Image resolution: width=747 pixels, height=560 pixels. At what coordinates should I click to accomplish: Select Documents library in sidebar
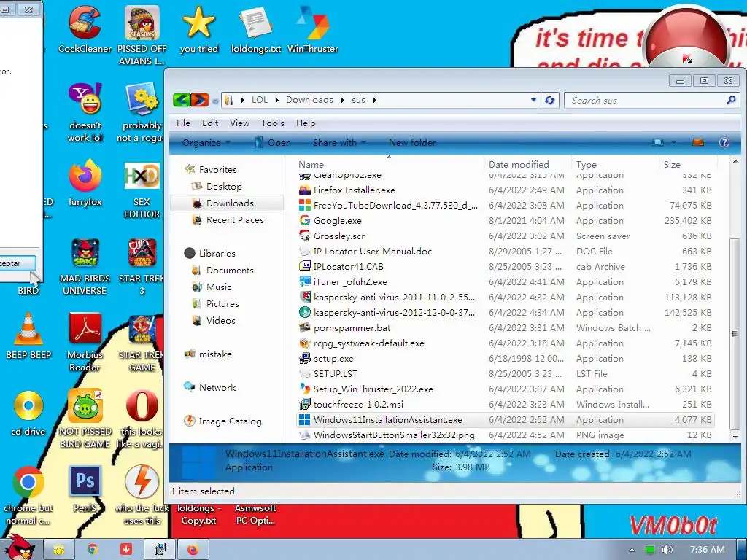pyautogui.click(x=230, y=270)
